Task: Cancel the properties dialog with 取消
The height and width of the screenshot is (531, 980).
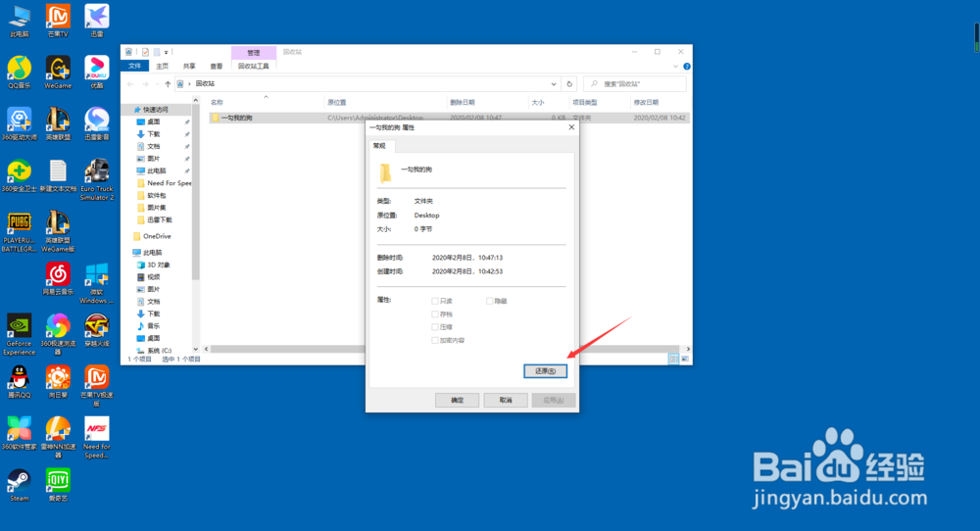Action: (506, 400)
